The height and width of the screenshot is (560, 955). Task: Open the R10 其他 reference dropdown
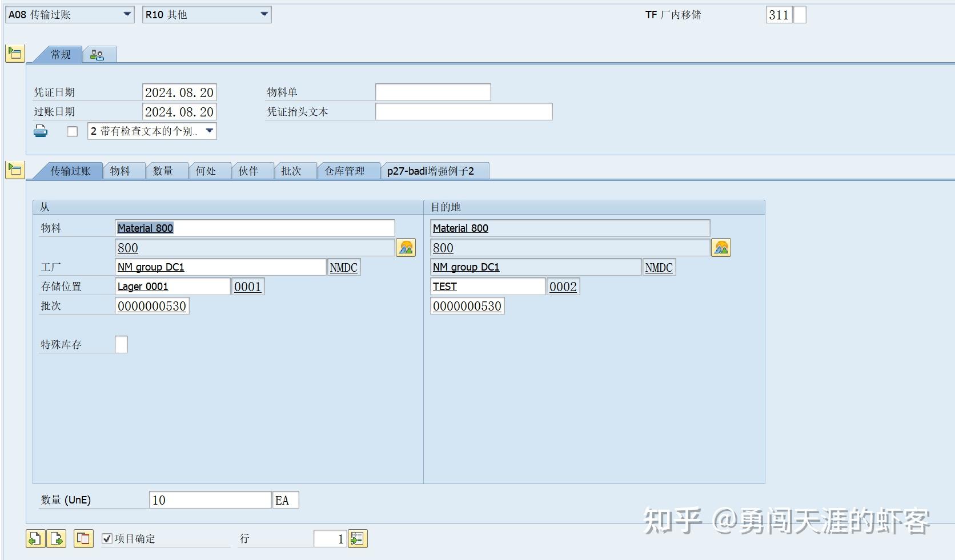tap(263, 14)
